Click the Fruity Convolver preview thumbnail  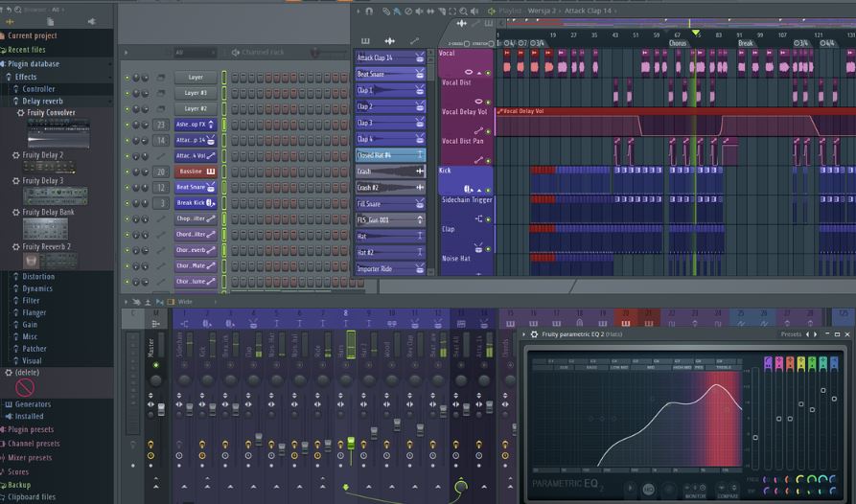pos(58,133)
